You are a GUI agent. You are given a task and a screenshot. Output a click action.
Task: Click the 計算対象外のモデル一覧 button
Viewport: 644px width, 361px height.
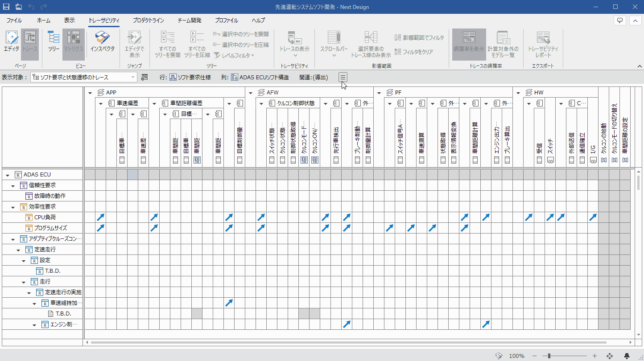click(503, 44)
